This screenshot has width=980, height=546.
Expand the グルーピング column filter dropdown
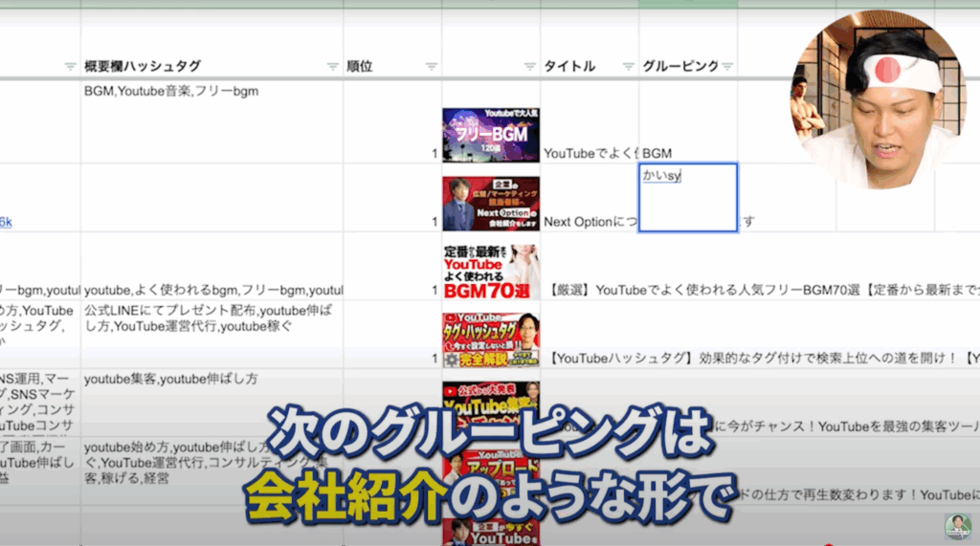[727, 66]
